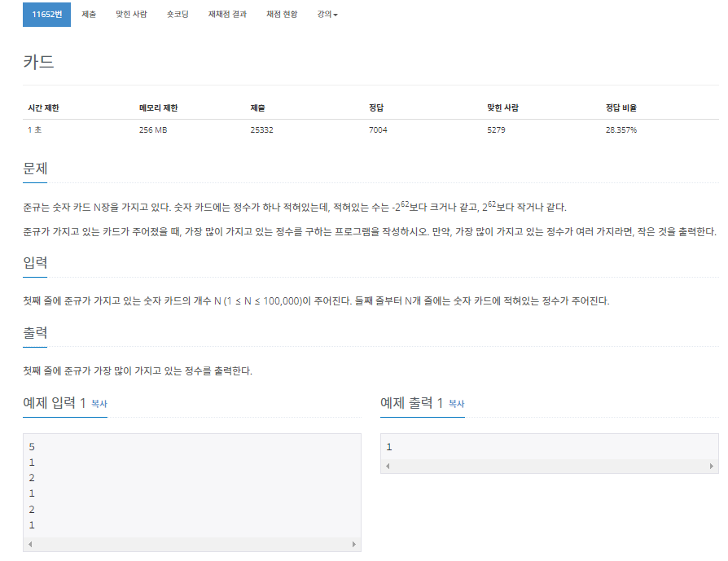
Task: Click the problem title 카드
Action: 38,62
